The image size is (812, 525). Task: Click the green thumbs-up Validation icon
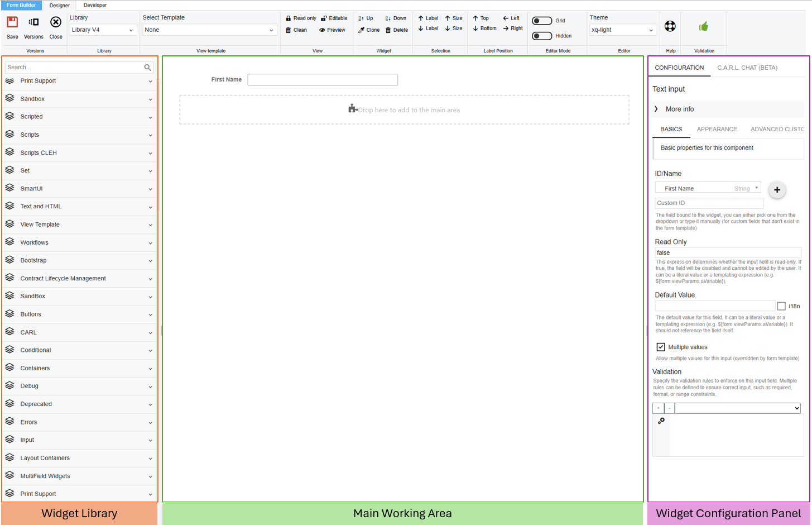click(x=704, y=26)
